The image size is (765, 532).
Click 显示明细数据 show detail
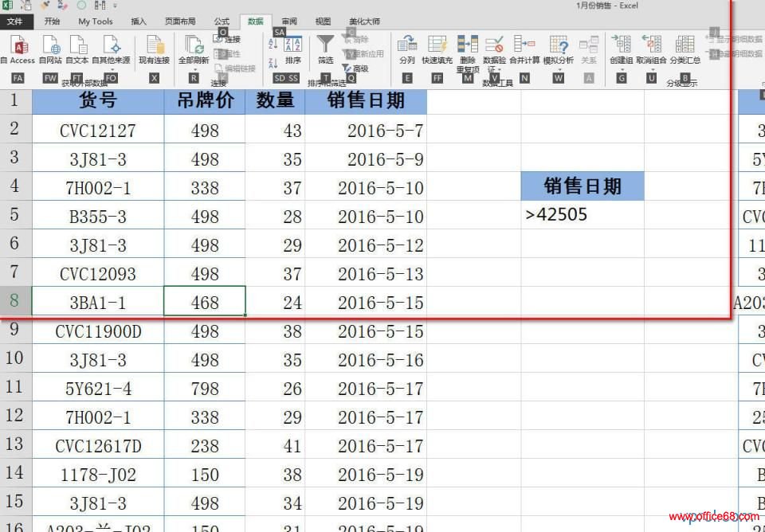pyautogui.click(x=736, y=38)
